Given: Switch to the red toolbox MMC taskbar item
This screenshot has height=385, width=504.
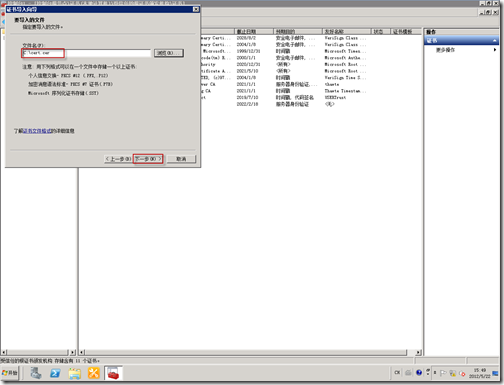Looking at the screenshot, I should coord(113,373).
